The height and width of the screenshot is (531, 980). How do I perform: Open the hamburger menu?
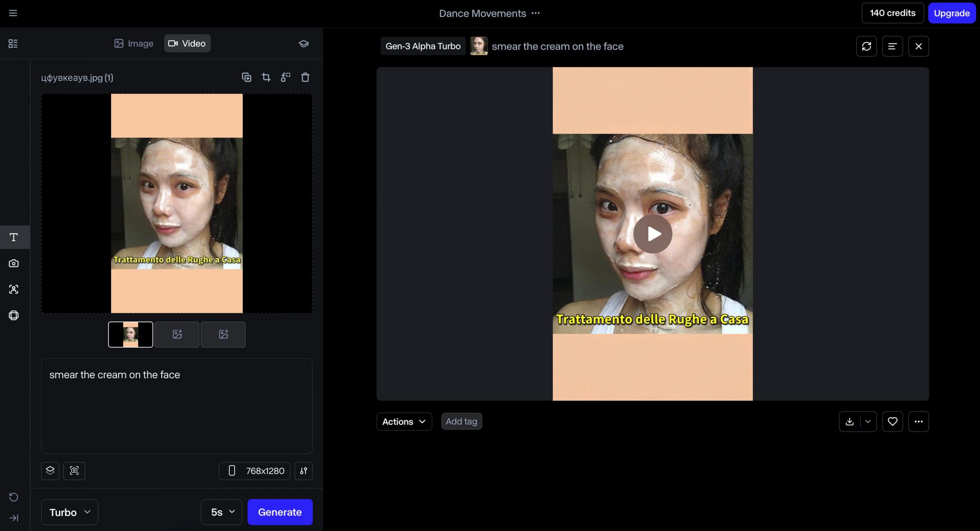(13, 13)
